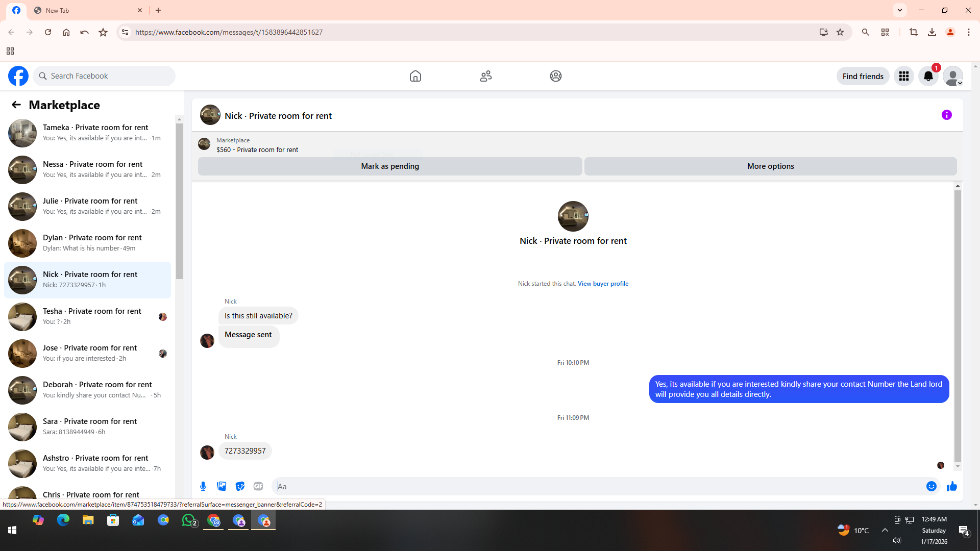The image size is (980, 551).
Task: Send a thumbs-up like
Action: click(x=951, y=486)
